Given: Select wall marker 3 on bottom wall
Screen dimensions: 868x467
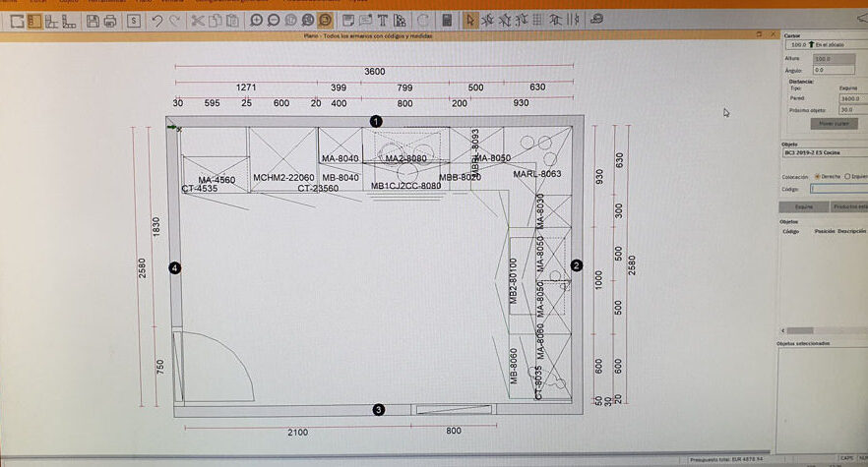Looking at the screenshot, I should click(379, 410).
